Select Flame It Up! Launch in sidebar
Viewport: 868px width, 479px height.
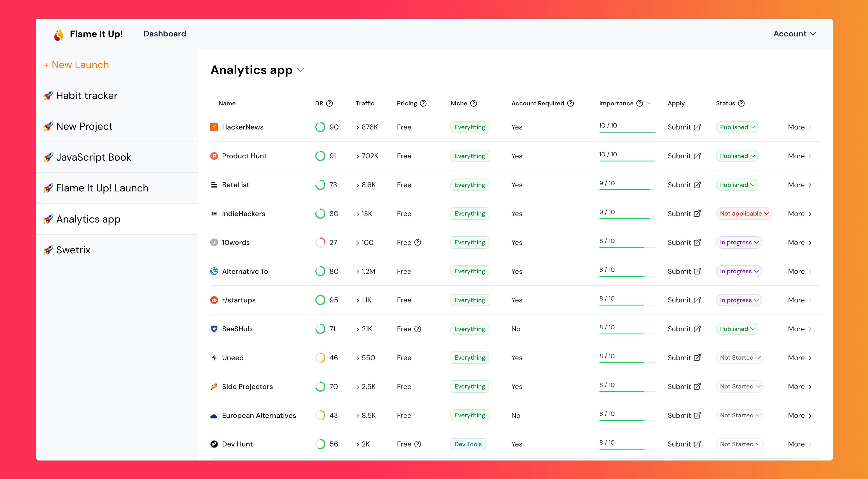[x=117, y=188]
